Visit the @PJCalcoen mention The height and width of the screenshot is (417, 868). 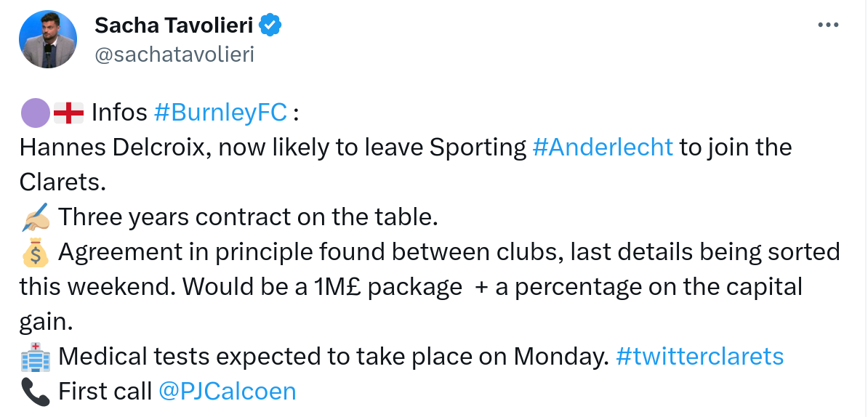[x=227, y=392]
